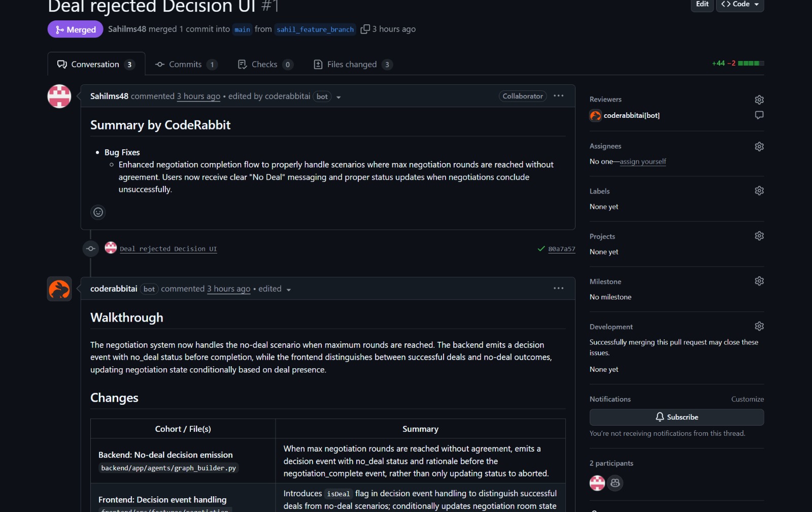Subscribe to notifications for this thread

point(676,417)
